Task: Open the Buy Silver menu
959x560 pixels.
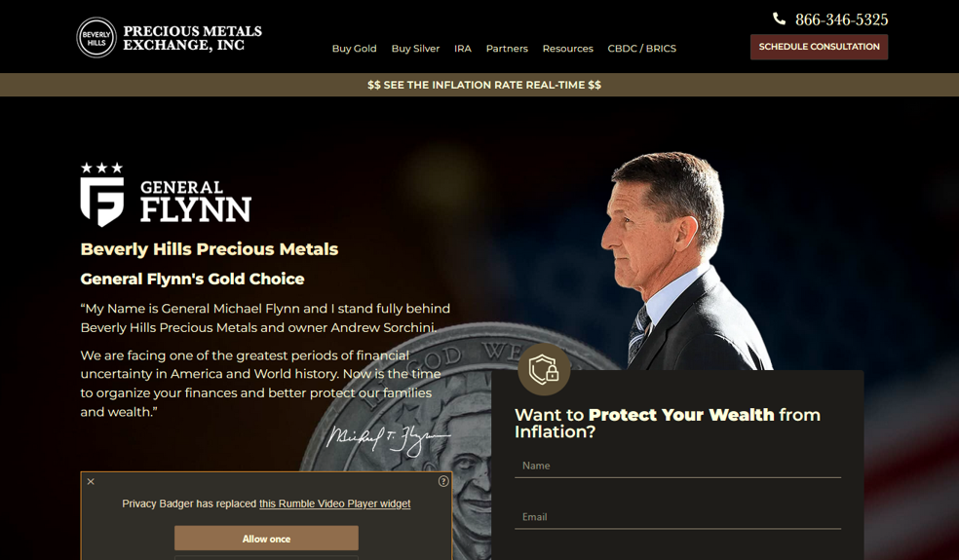Action: (415, 49)
